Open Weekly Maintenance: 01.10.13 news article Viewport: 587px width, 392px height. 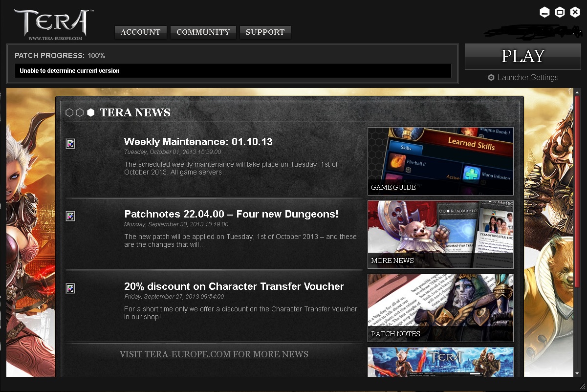(198, 142)
